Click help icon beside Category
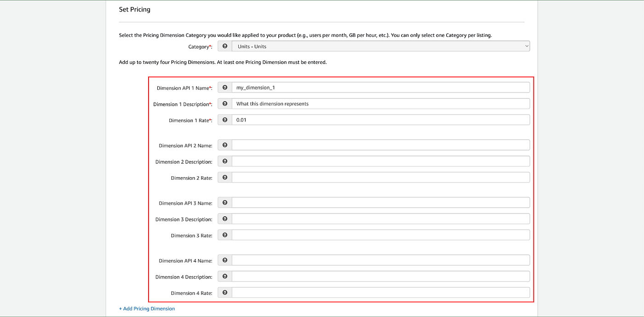The width and height of the screenshot is (644, 317). (x=224, y=46)
